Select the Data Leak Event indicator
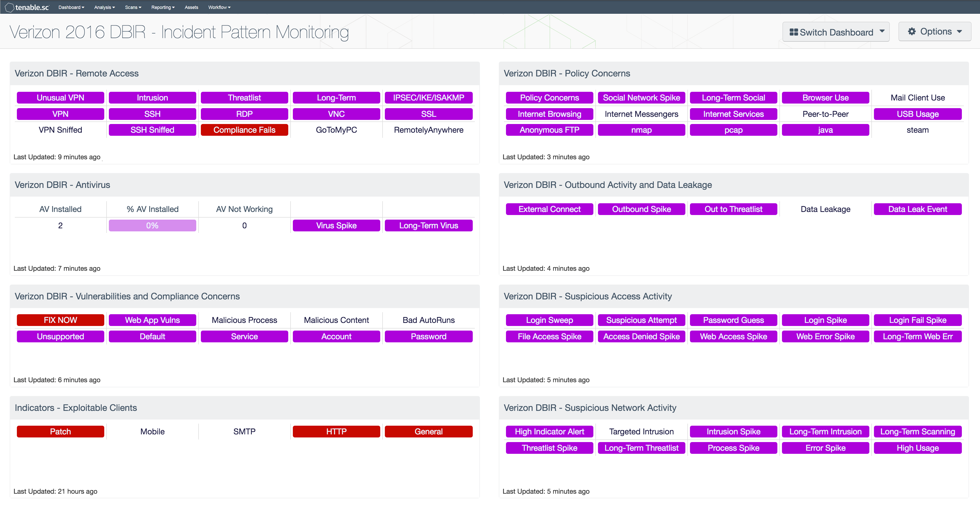The image size is (980, 530). click(918, 209)
